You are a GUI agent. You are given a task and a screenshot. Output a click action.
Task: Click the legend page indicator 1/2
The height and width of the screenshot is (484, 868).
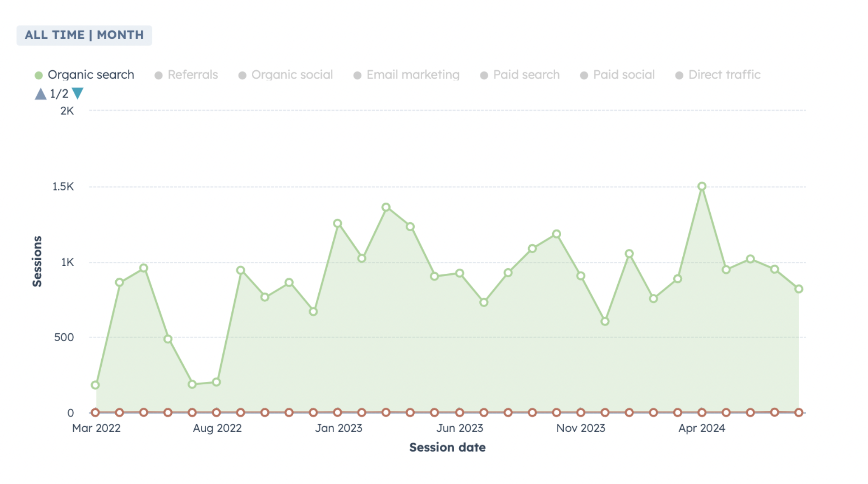tap(59, 94)
